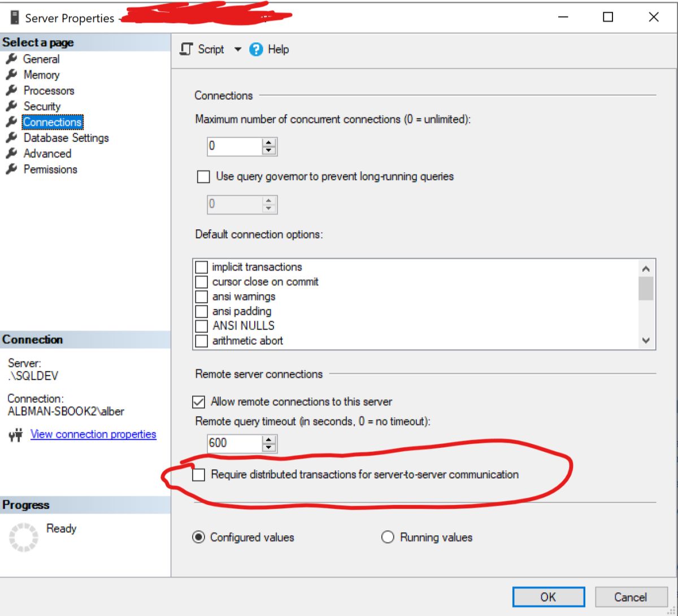Increase maximum concurrent connections with up arrow
Viewport: 678px width, 616px height.
click(x=270, y=142)
